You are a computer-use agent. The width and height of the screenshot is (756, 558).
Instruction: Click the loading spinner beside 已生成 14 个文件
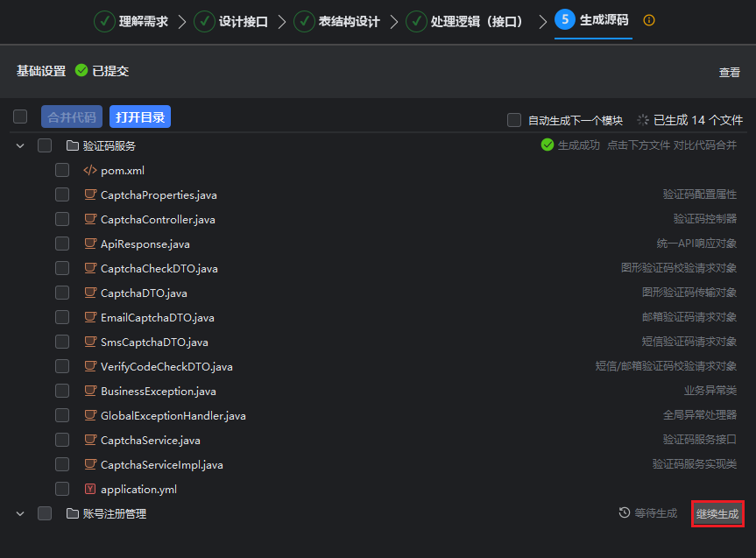click(x=643, y=120)
